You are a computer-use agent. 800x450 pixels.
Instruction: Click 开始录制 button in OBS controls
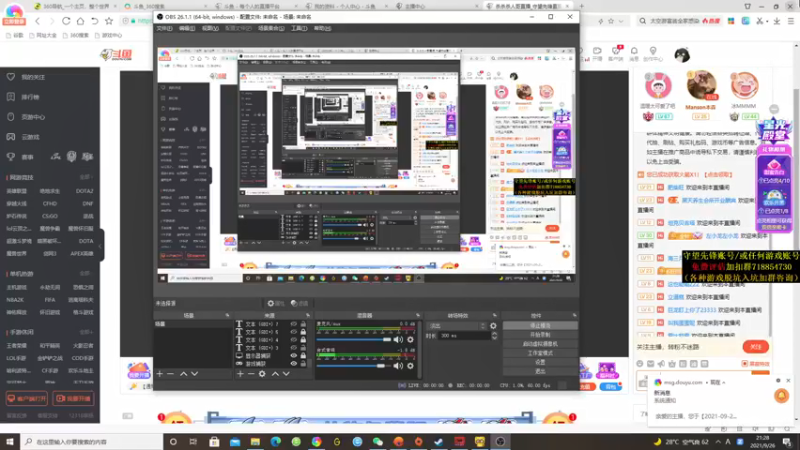point(540,335)
